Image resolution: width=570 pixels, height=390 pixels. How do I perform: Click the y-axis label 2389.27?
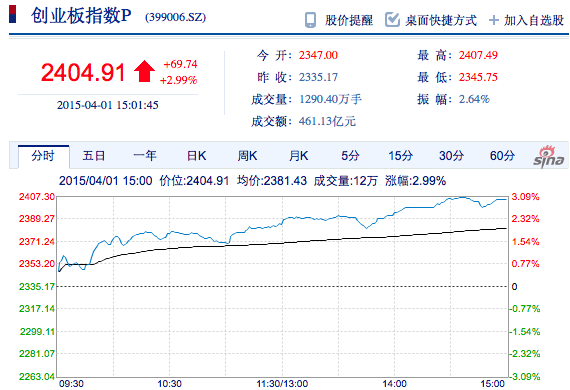tap(37, 219)
